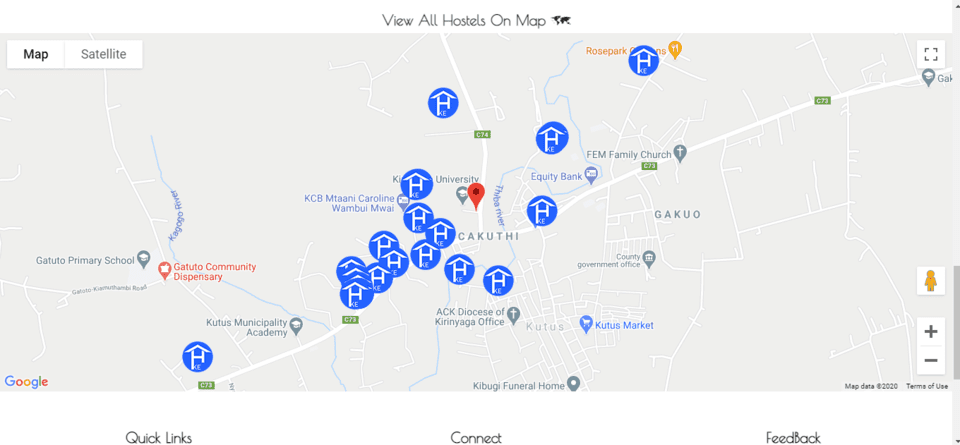Screen dimensions: 960x445
Task: Click the page vertical scrollbar thumb
Action: 956,321
